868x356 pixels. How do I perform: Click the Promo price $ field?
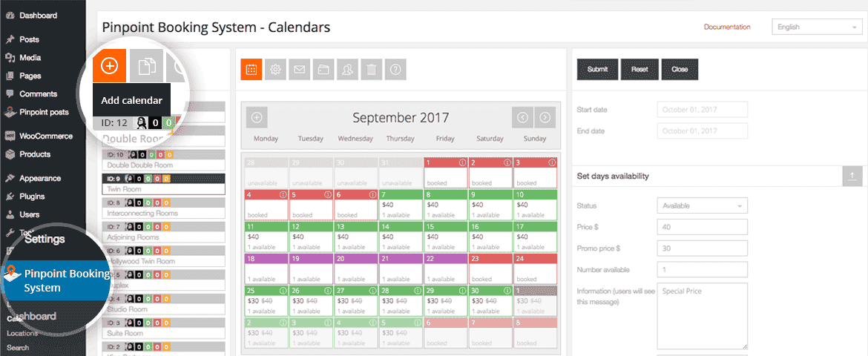pyautogui.click(x=702, y=248)
